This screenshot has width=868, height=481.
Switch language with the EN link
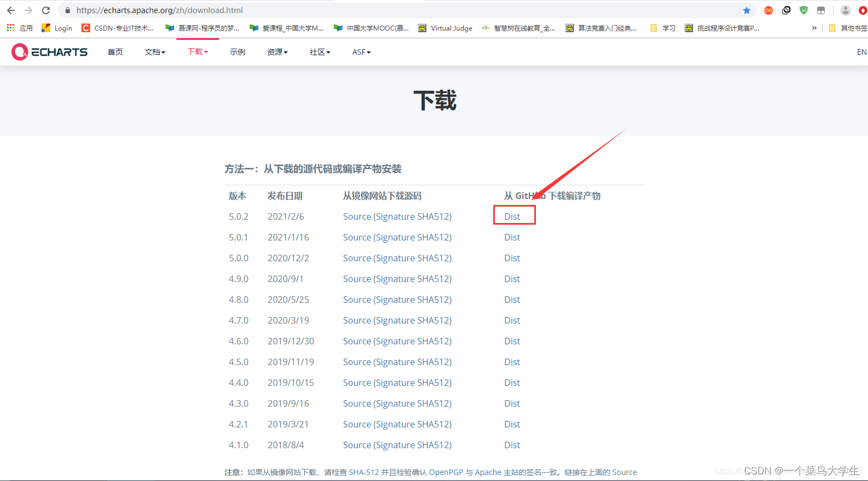(x=861, y=52)
